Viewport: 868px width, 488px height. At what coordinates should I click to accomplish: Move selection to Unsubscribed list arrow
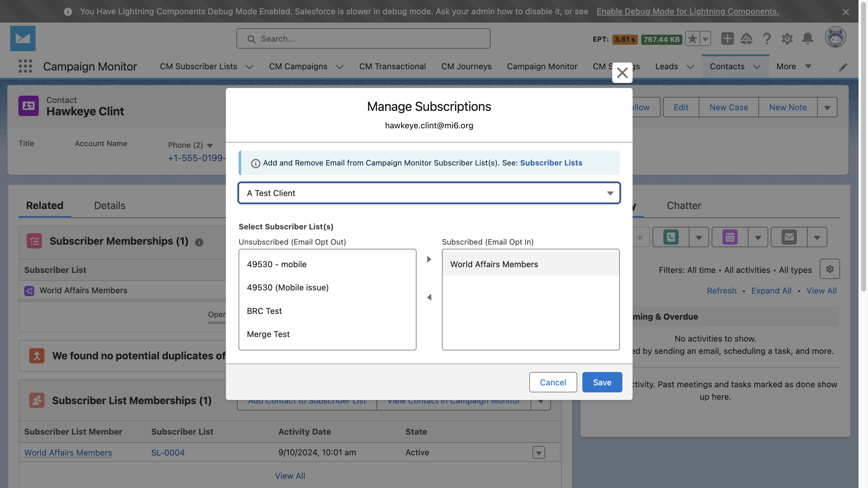[429, 297]
